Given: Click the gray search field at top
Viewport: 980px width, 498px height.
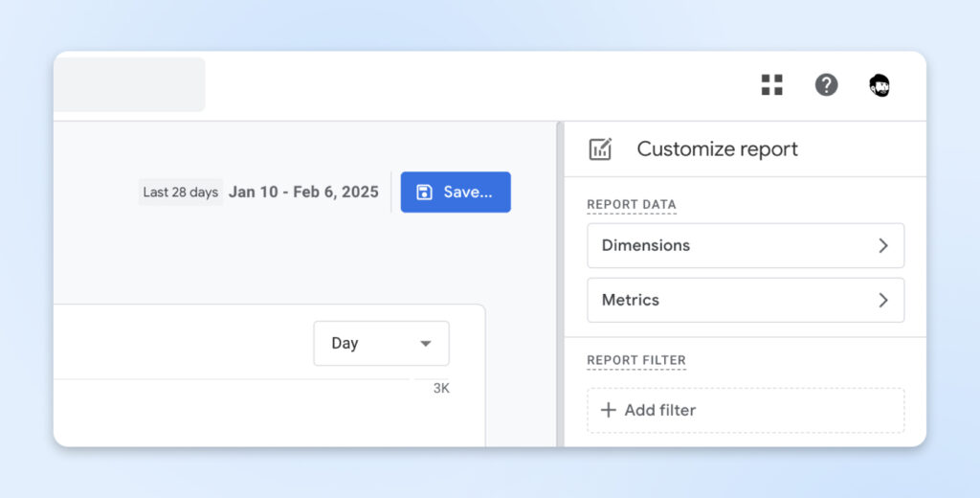Looking at the screenshot, I should tap(129, 85).
